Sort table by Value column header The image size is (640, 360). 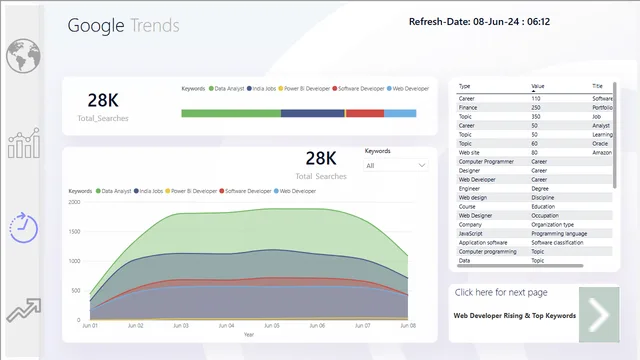(538, 86)
